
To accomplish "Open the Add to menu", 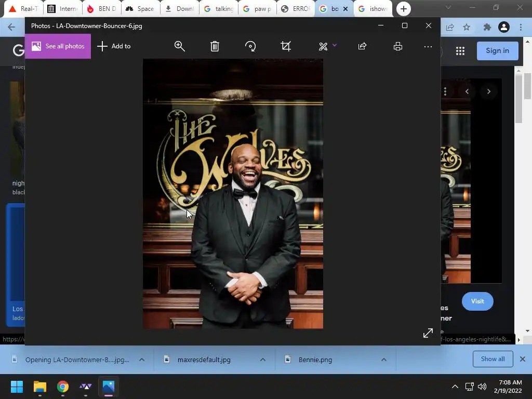I will [x=114, y=46].
